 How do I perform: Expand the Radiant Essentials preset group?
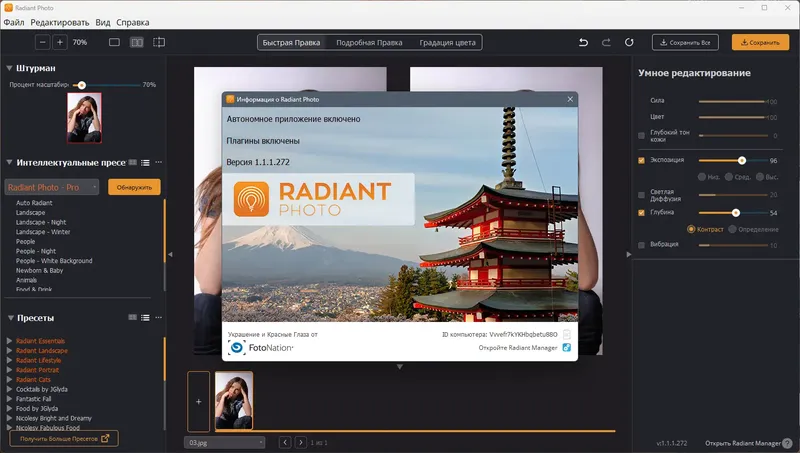[9, 341]
